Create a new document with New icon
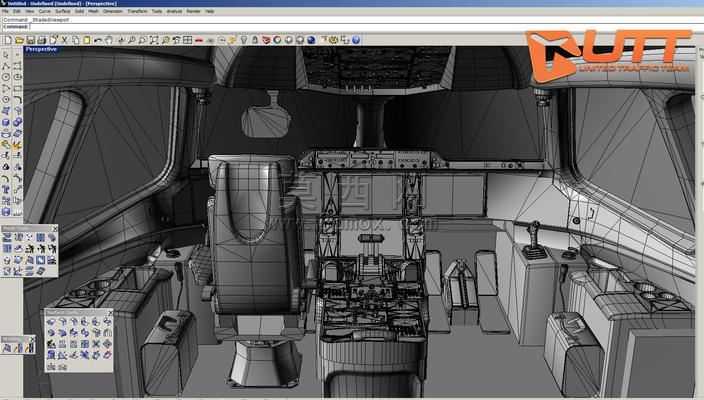This screenshot has width=704, height=400. 8,40
